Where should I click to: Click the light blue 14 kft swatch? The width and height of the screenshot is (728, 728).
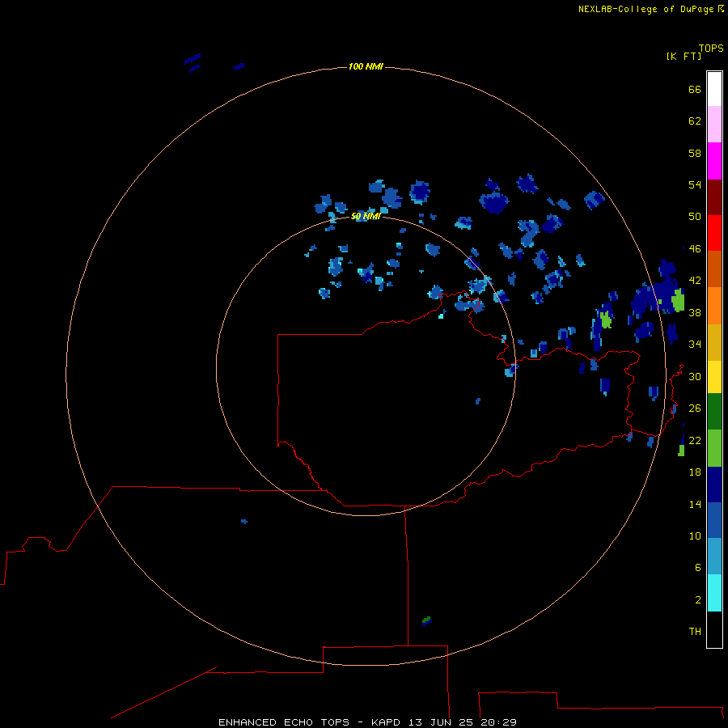[x=714, y=557]
